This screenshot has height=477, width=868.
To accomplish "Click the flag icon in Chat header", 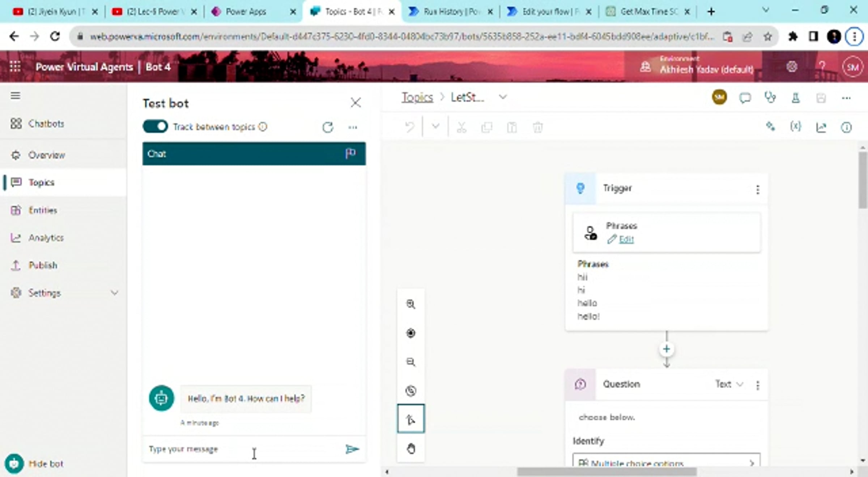I will 350,154.
